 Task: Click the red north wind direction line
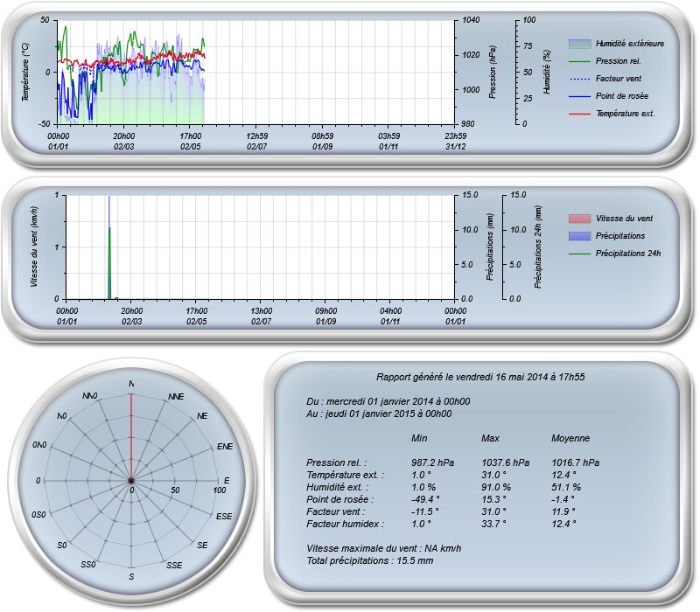pyautogui.click(x=131, y=437)
